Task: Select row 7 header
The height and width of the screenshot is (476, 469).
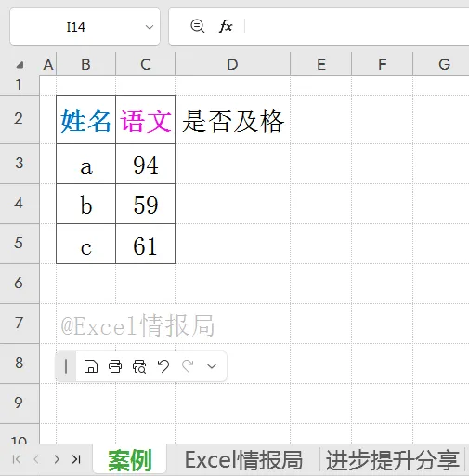Action: 20,324
